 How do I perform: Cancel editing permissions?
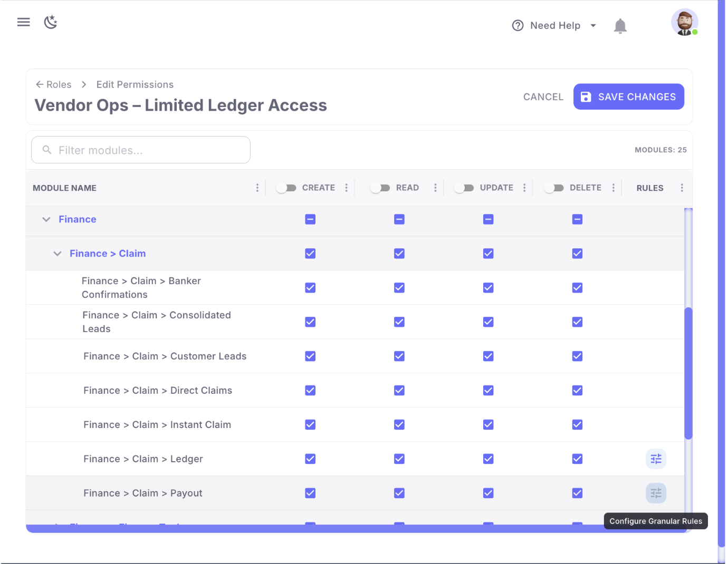tap(543, 97)
